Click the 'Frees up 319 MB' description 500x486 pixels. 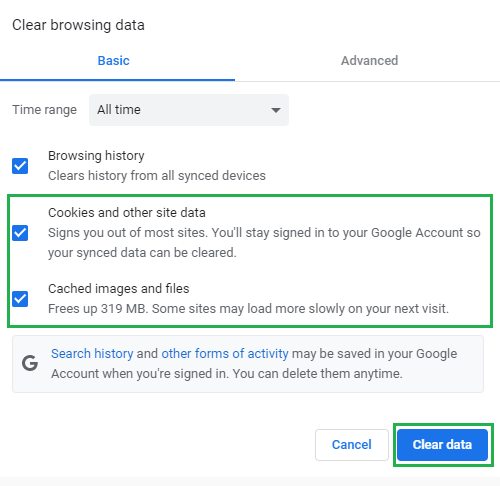pos(248,309)
